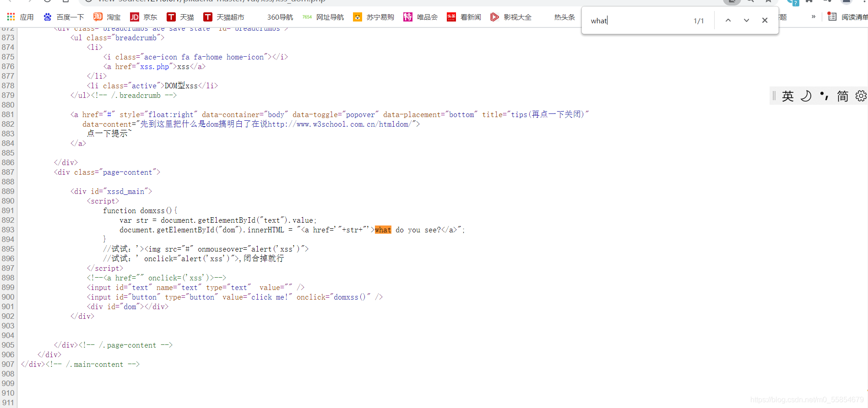Click the highlighted "what" match in source
This screenshot has height=408, width=868.
click(383, 230)
